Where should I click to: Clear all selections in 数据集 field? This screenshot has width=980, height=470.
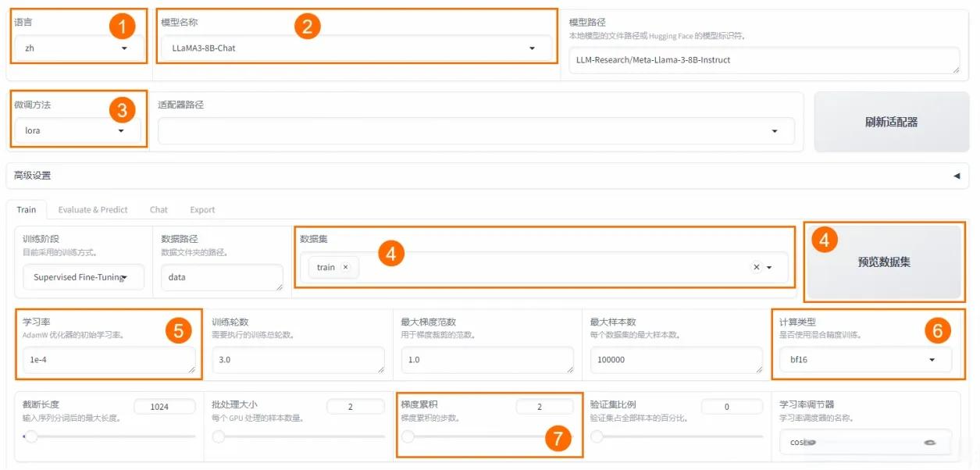coord(756,267)
